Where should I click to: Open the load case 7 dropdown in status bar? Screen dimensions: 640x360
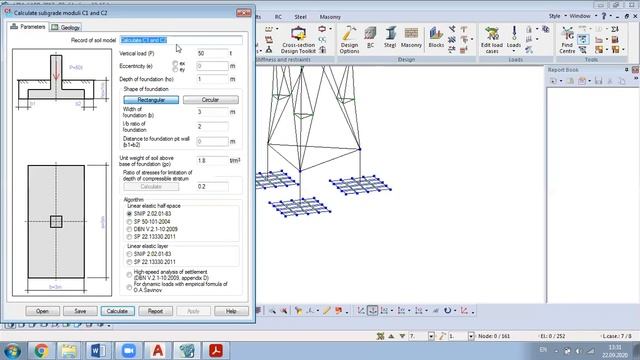(431, 336)
